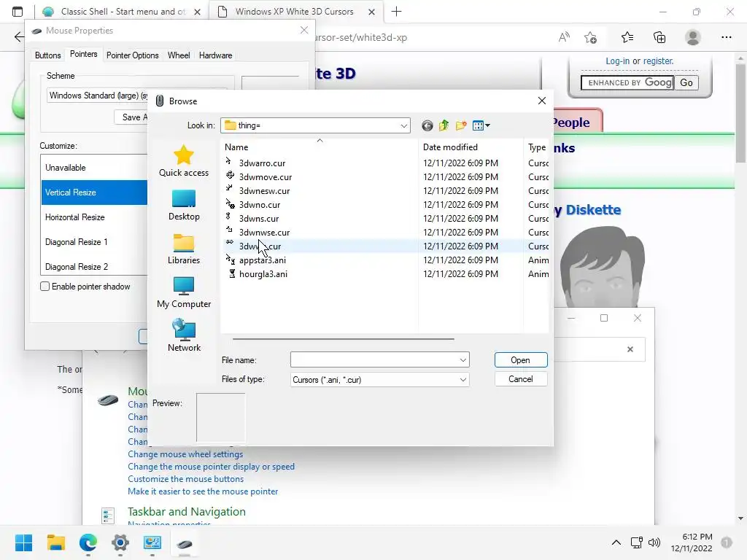
Task: Open Windows Start menu
Action: point(23,542)
